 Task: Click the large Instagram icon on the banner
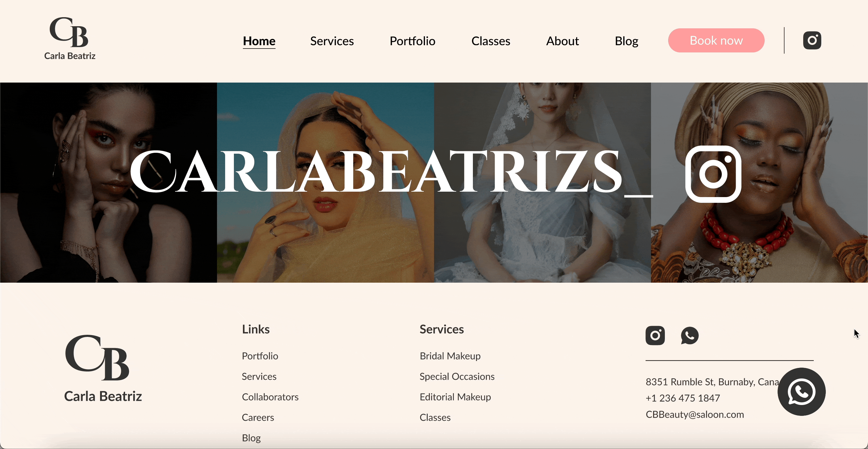(x=713, y=174)
